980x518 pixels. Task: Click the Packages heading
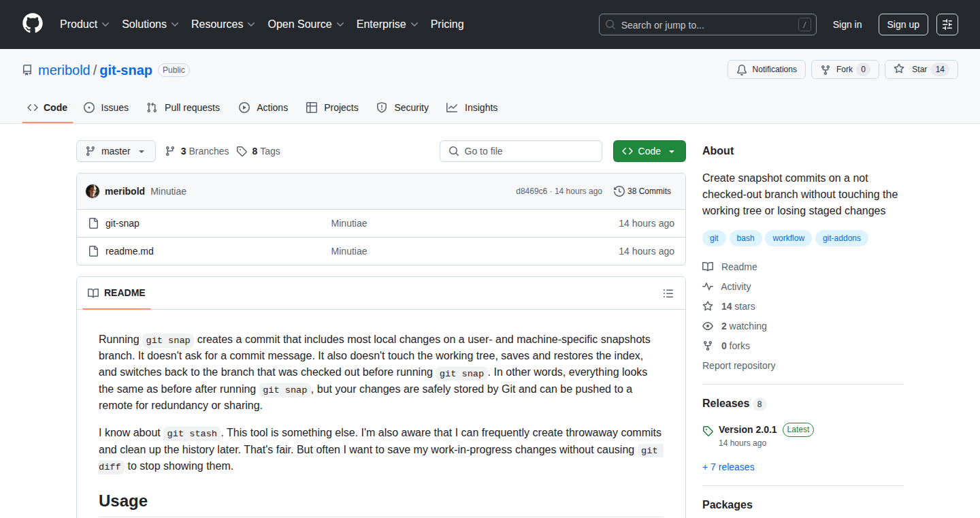pyautogui.click(x=727, y=504)
